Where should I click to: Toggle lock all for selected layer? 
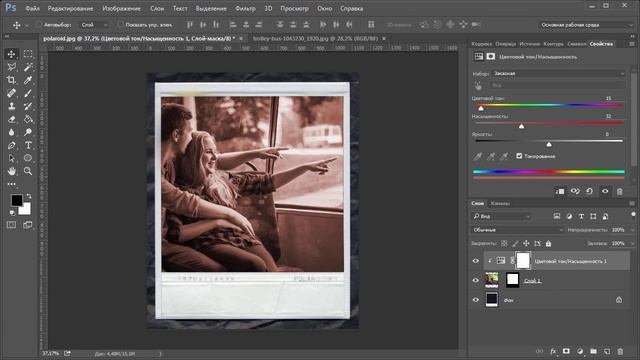tap(549, 244)
